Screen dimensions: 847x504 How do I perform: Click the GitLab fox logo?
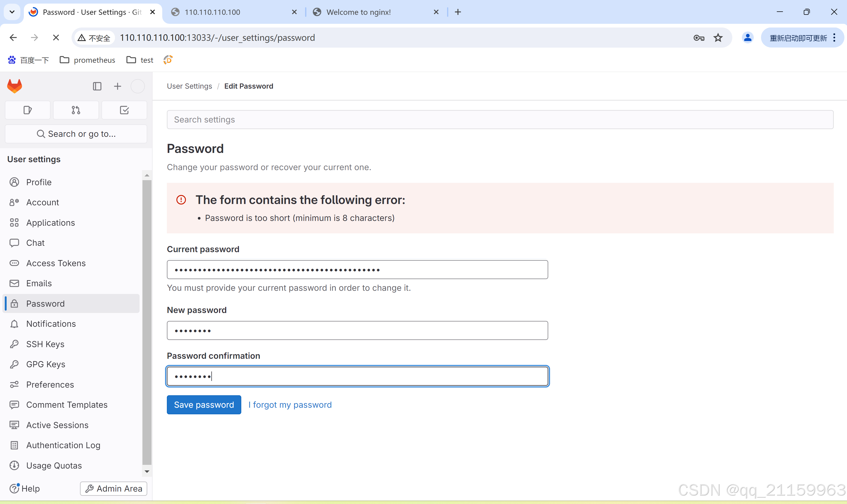(15, 86)
